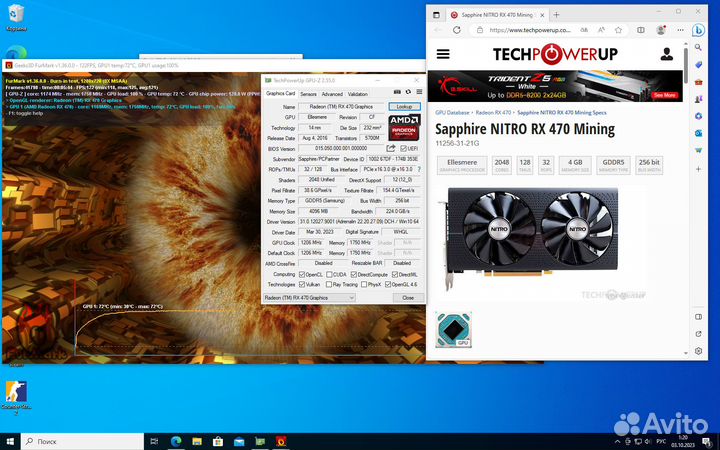This screenshot has width=720, height=450.
Task: Click See More on the G.Skill ad
Action: (664, 95)
